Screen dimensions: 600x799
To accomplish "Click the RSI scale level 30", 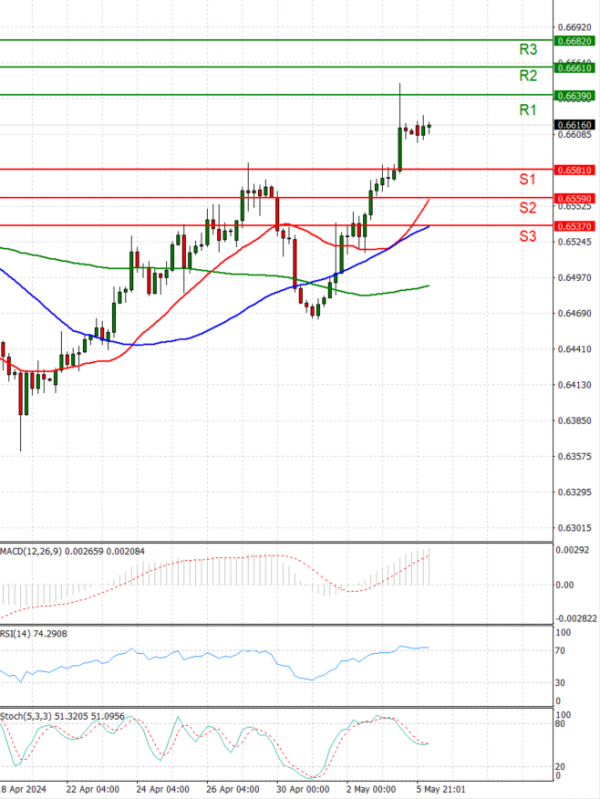I will coord(560,683).
